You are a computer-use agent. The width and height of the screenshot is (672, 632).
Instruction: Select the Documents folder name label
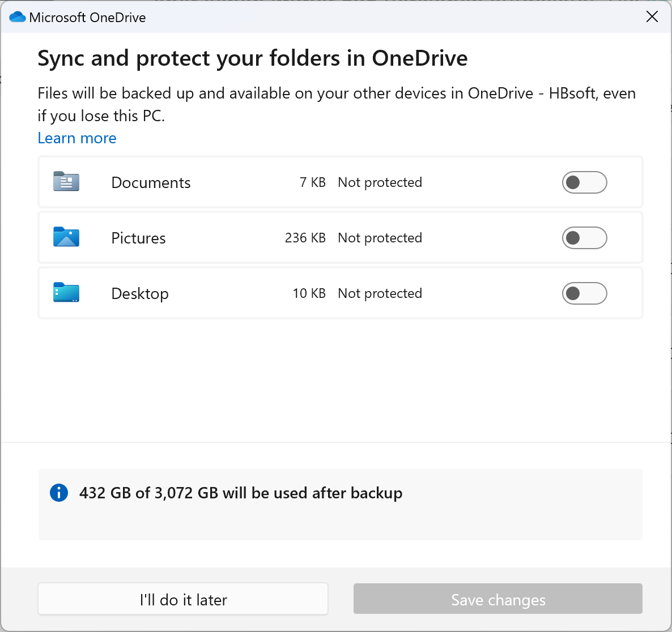click(151, 182)
